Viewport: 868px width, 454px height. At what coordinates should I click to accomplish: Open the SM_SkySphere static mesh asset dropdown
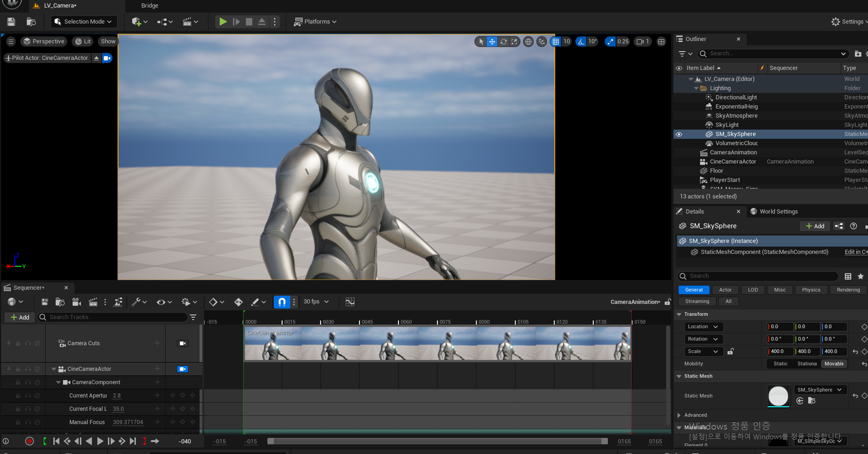[x=819, y=390]
